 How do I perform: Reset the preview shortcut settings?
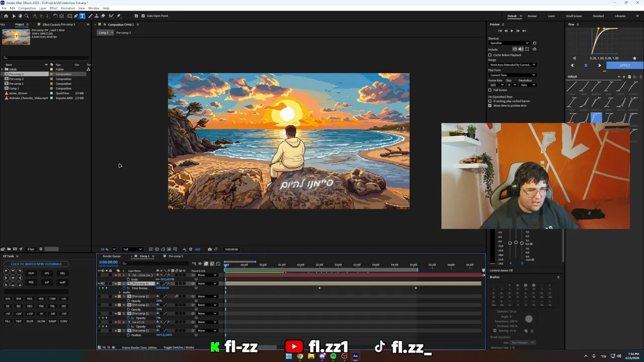(x=534, y=43)
